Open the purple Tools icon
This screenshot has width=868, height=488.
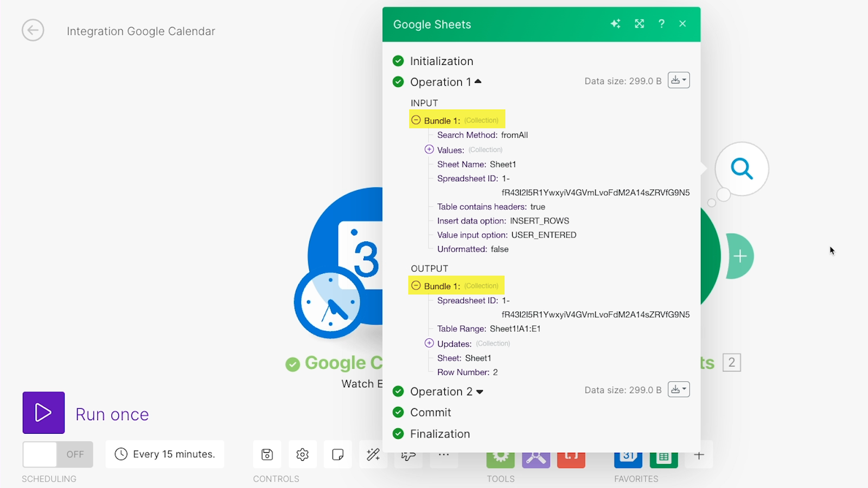coord(536,459)
